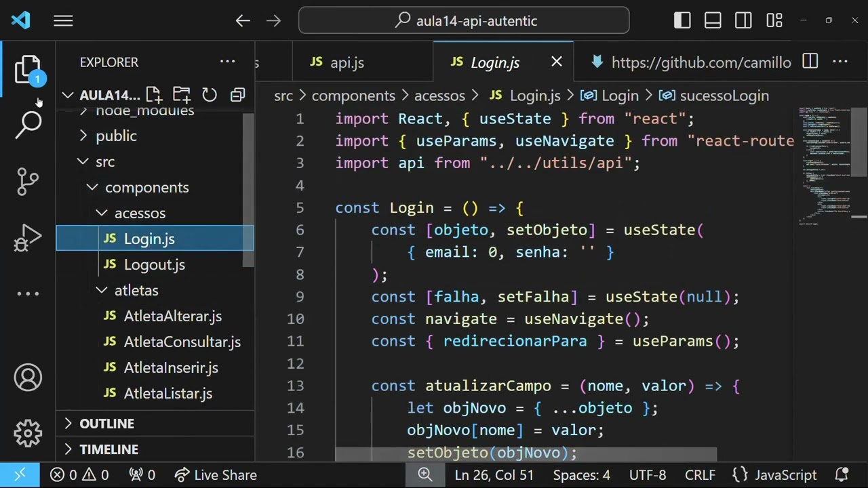
Task: Open the Source Control view icon
Action: point(28,182)
